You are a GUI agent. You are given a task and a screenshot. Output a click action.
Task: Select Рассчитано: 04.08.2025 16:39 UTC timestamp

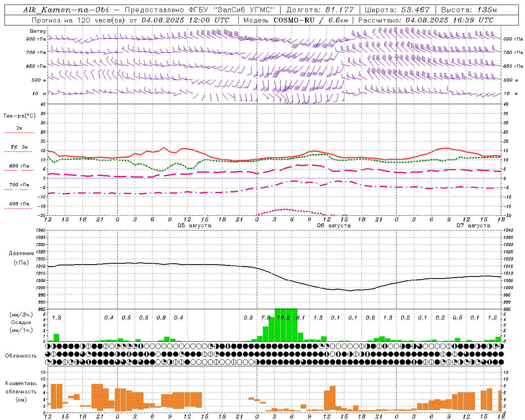click(x=426, y=20)
